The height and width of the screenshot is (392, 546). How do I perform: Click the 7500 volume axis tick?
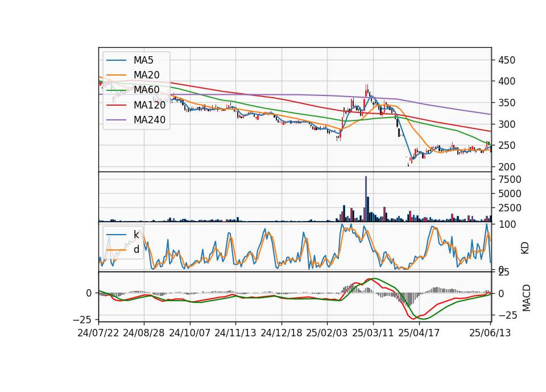click(510, 180)
